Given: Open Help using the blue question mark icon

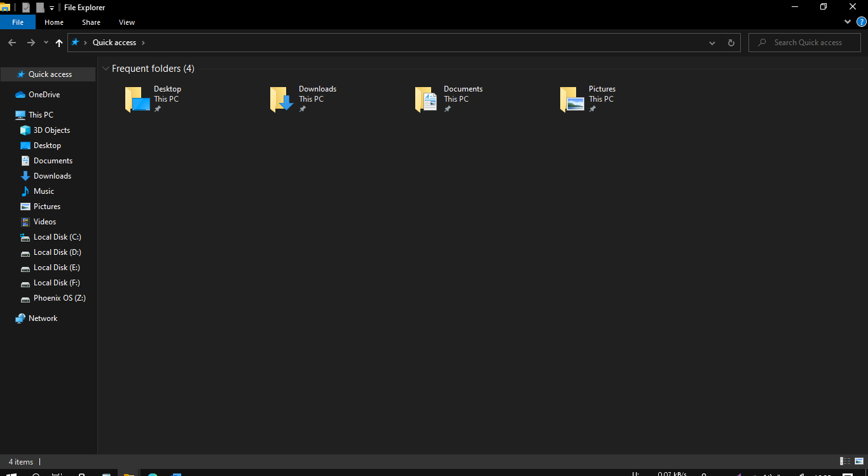Looking at the screenshot, I should [x=863, y=21].
